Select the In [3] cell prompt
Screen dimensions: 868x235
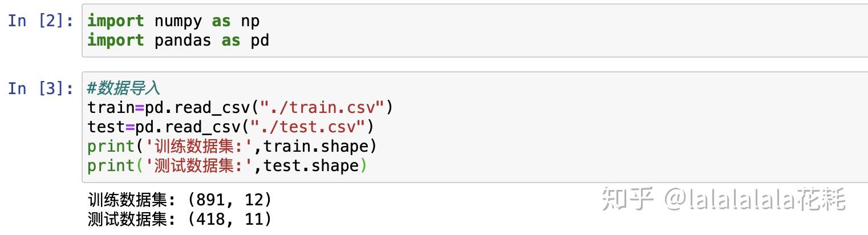point(41,88)
